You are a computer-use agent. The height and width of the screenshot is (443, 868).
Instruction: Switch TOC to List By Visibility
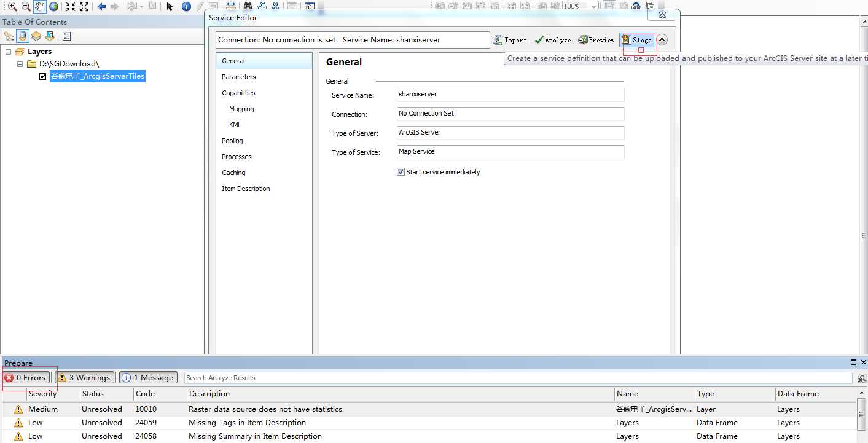pyautogui.click(x=36, y=36)
